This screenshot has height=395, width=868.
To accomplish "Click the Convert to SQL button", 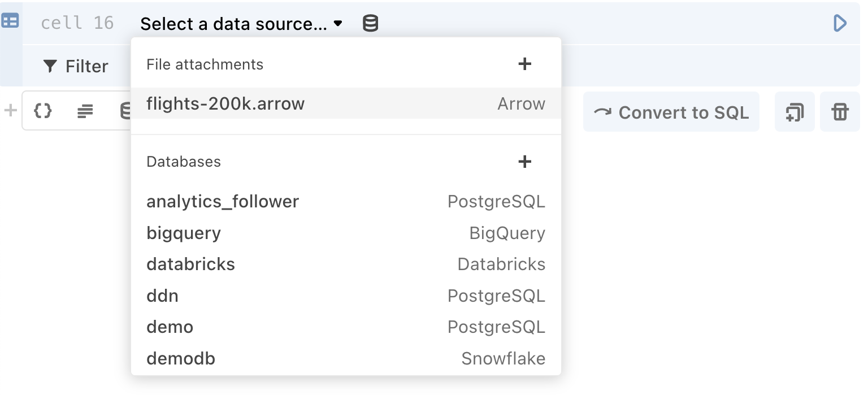I will click(x=671, y=112).
